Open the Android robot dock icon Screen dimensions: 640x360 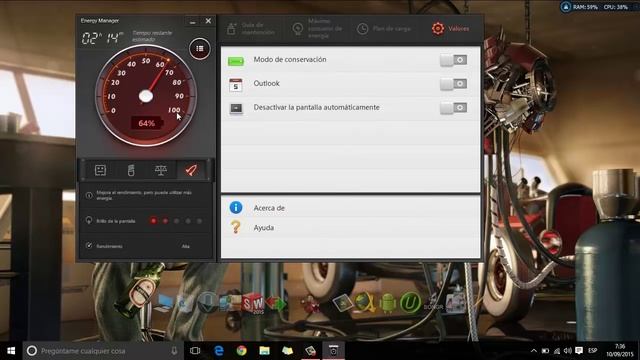pyautogui.click(x=388, y=304)
